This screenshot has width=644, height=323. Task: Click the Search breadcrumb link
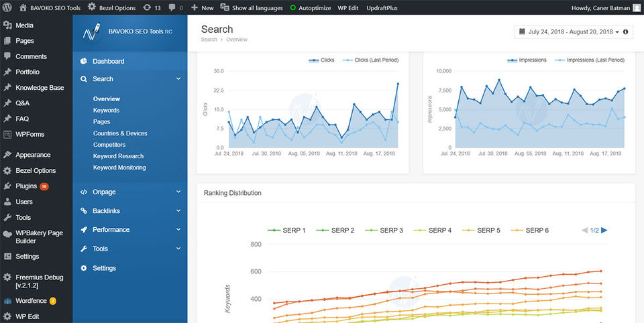click(209, 40)
